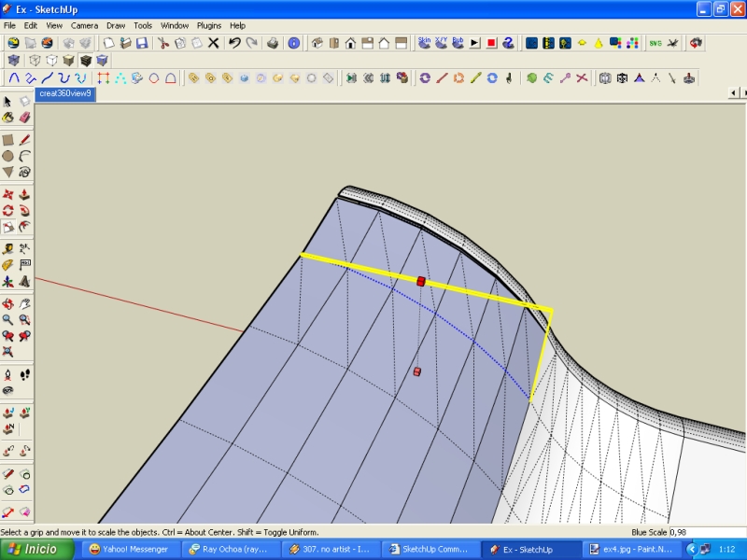
Task: Open the Camera menu
Action: [x=84, y=25]
